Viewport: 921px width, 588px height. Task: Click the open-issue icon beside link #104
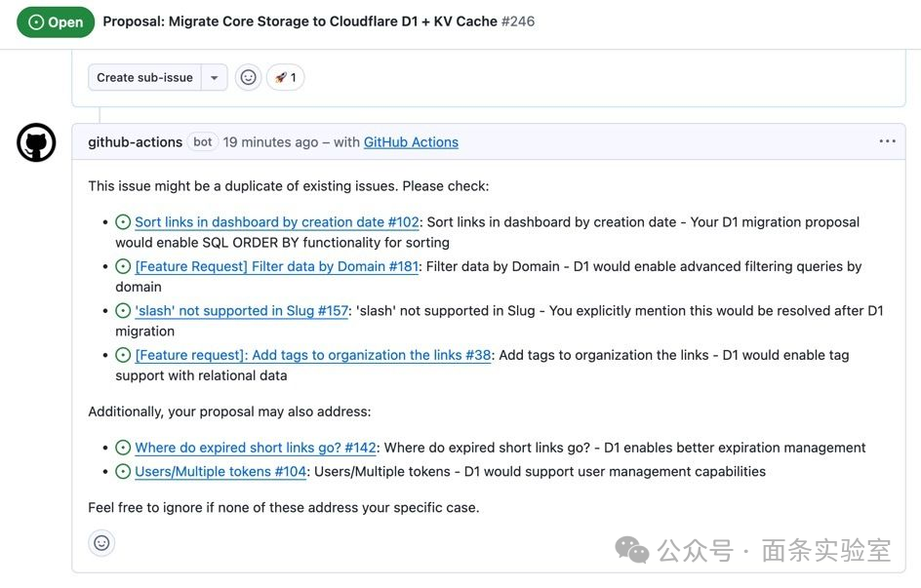[x=123, y=471]
